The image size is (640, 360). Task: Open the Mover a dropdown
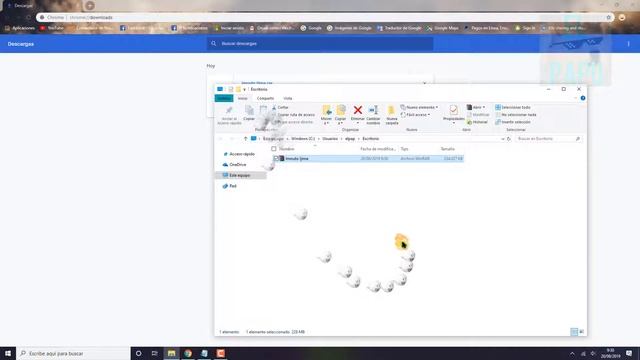coord(326,114)
